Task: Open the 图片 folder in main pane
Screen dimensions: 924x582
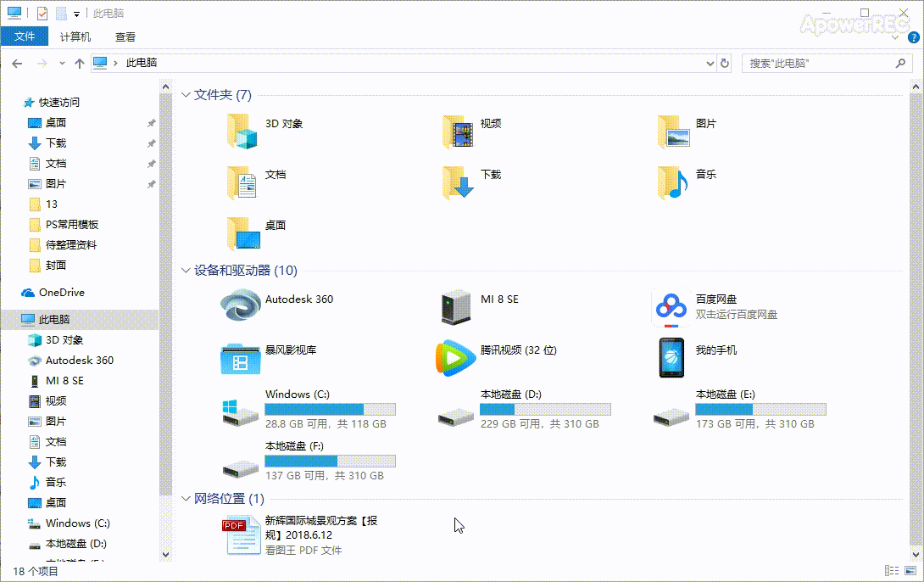Action: coord(674,131)
